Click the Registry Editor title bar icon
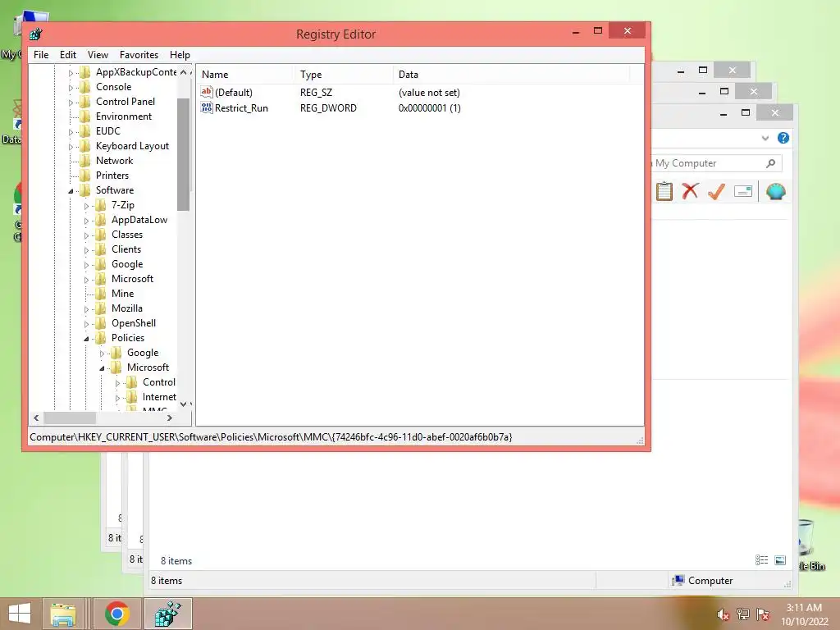 coord(36,34)
